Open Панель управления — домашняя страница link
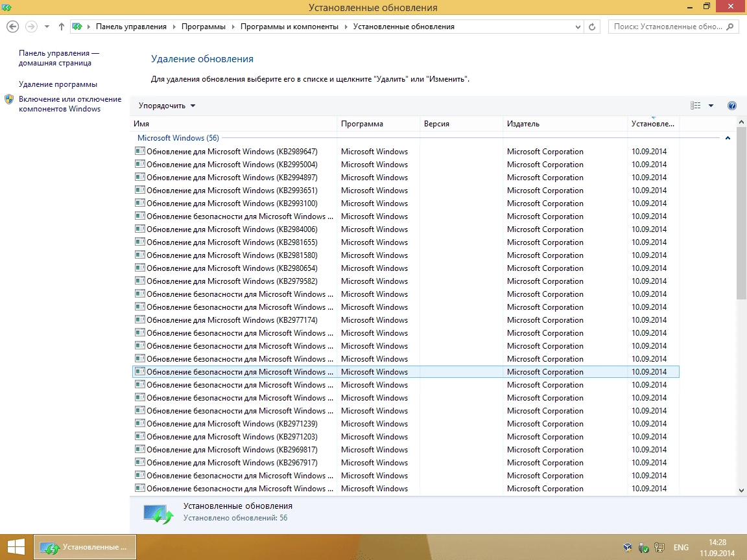 pos(58,58)
